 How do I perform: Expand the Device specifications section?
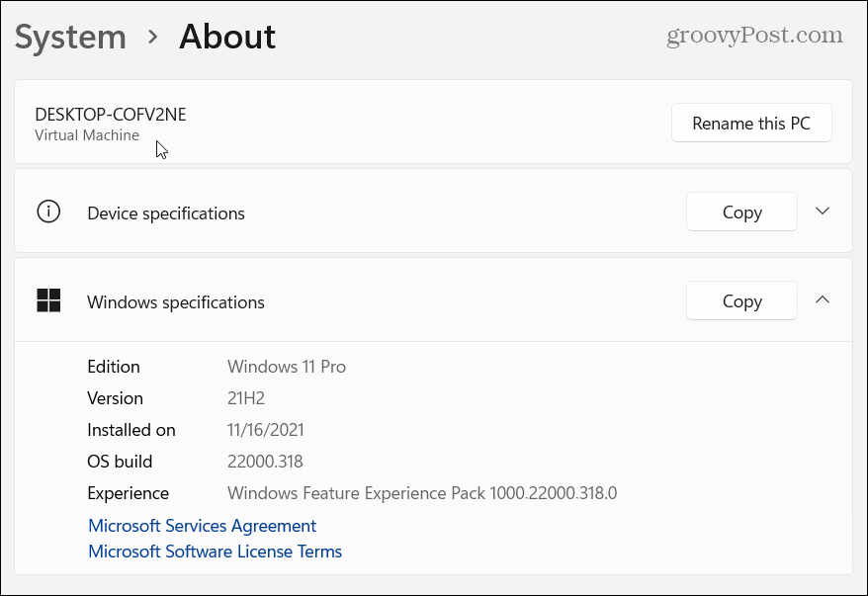click(x=823, y=212)
